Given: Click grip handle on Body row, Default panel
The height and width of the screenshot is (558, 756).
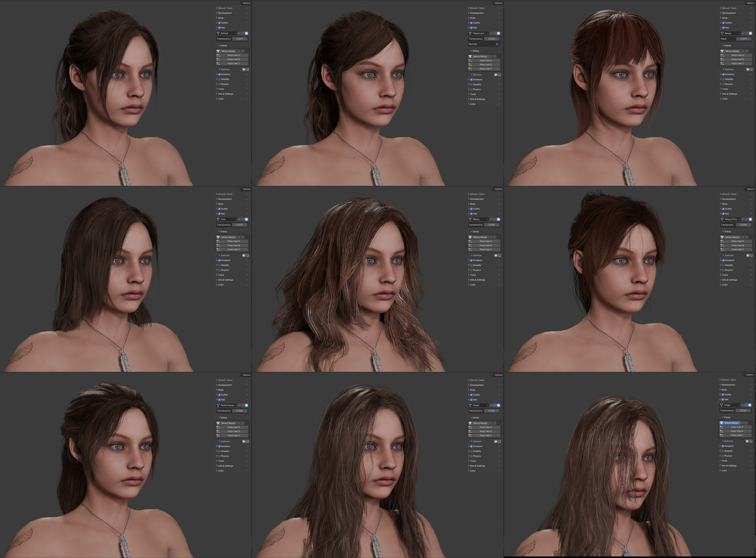Looking at the screenshot, I should coord(247,18).
